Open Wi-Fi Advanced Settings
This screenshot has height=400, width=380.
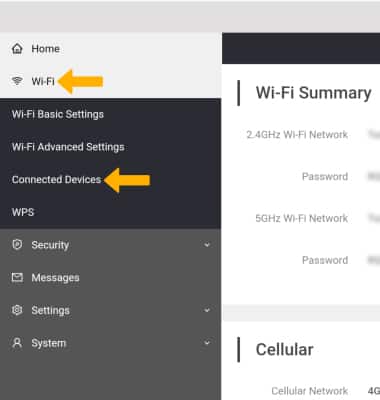tap(68, 147)
